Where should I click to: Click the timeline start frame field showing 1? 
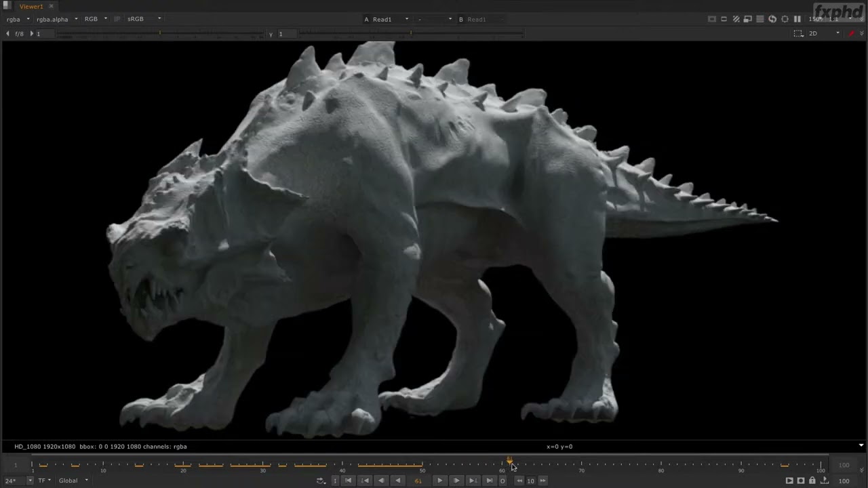point(16,465)
